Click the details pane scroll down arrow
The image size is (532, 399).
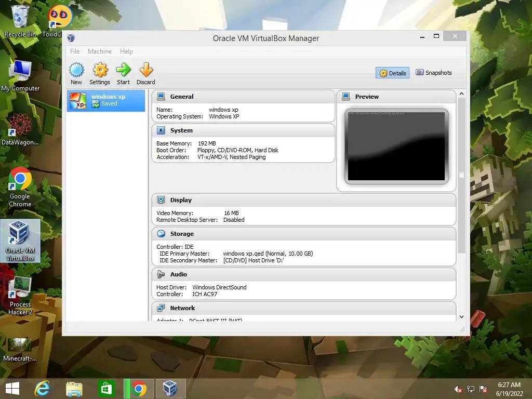click(x=461, y=316)
